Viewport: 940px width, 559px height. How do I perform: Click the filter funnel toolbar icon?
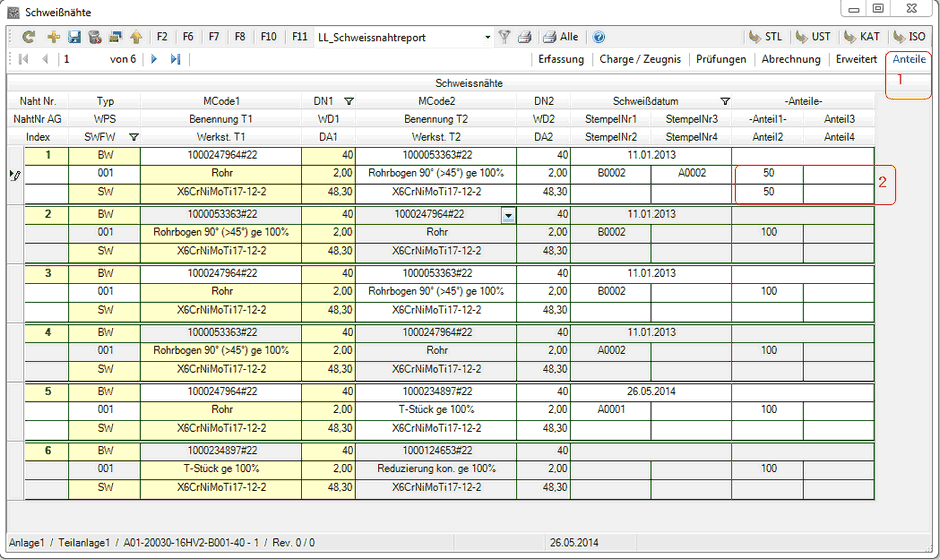pos(505,37)
